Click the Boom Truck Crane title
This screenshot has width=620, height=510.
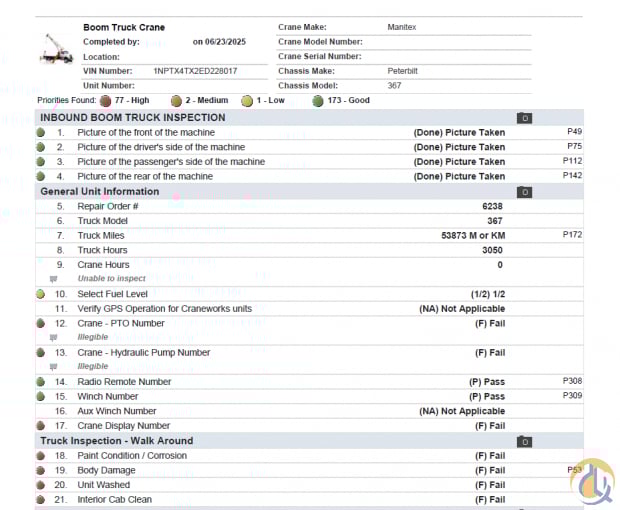point(124,28)
